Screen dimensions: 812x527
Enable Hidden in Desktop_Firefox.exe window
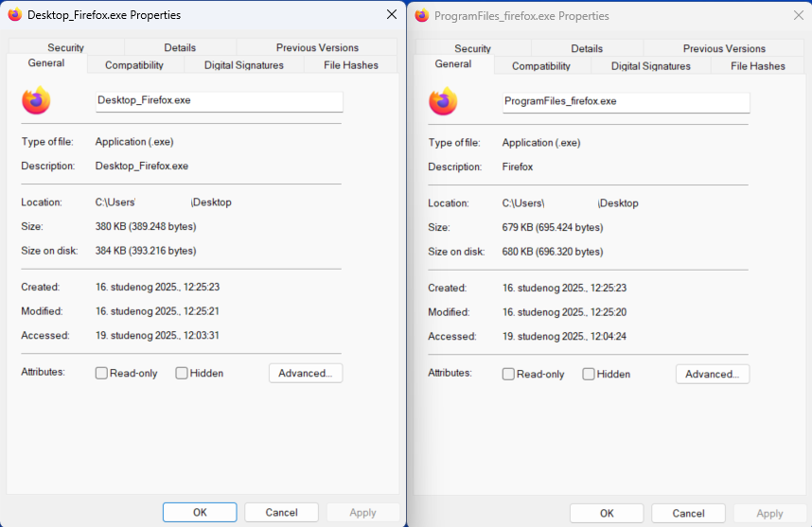tap(182, 373)
